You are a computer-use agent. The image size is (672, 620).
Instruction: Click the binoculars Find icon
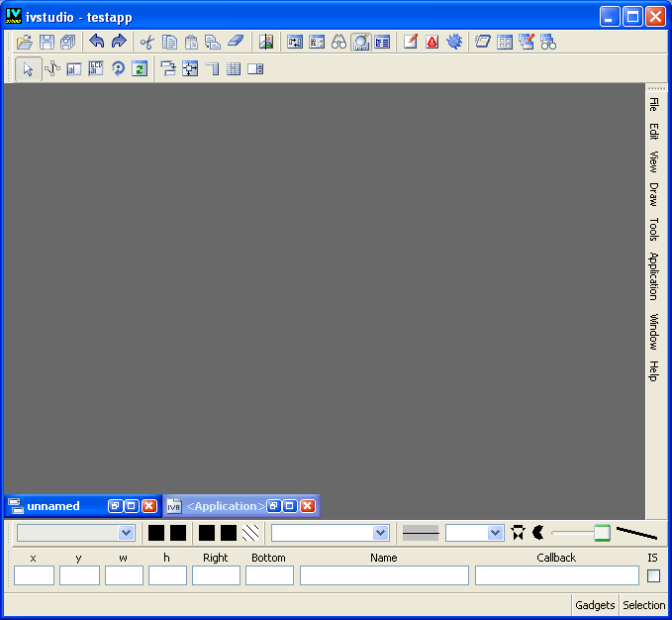(x=338, y=42)
